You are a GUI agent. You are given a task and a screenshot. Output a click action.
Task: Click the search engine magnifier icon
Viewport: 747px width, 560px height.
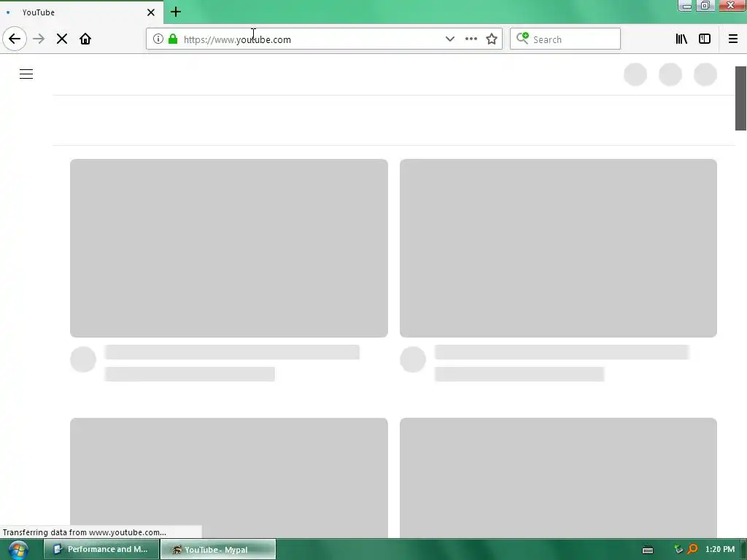pos(522,38)
